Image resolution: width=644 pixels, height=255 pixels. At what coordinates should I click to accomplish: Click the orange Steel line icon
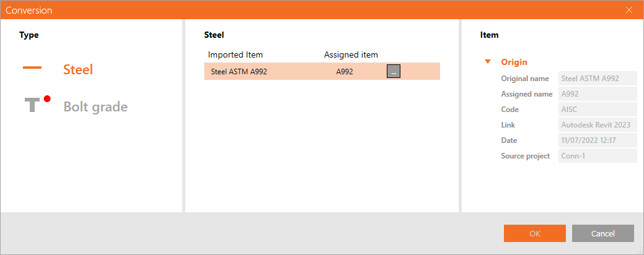pos(32,69)
